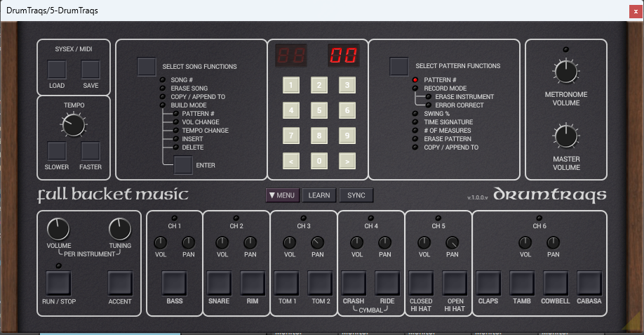This screenshot has width=644, height=335.
Task: Click the FASTER tempo button
Action: point(90,151)
